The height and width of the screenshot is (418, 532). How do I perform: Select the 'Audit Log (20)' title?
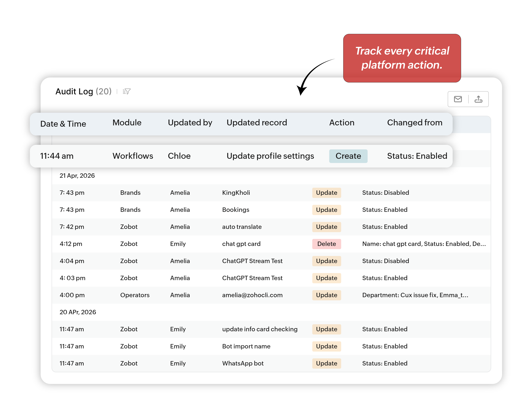pos(83,92)
